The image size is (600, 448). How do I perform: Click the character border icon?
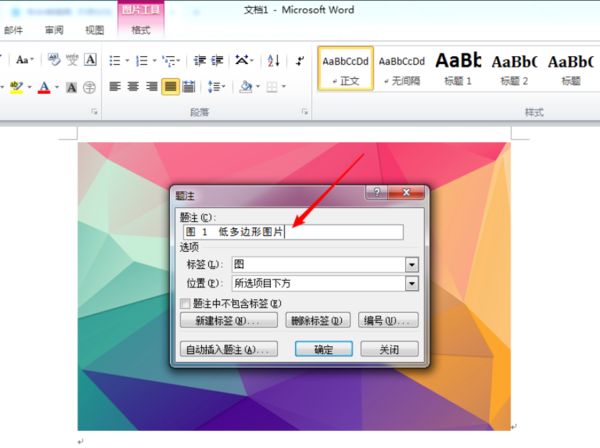tap(90, 60)
